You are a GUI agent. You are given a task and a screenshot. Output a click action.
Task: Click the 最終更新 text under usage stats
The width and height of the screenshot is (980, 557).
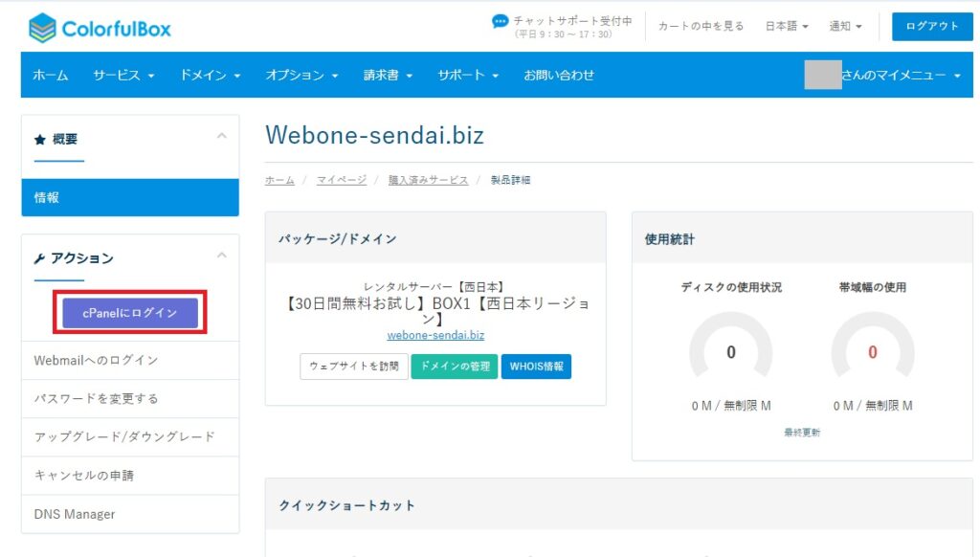802,433
